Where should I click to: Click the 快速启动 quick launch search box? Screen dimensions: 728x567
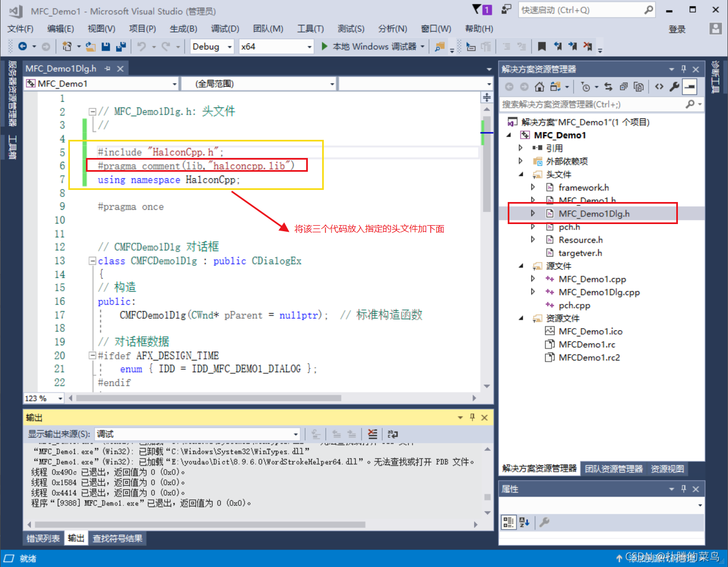pos(581,10)
